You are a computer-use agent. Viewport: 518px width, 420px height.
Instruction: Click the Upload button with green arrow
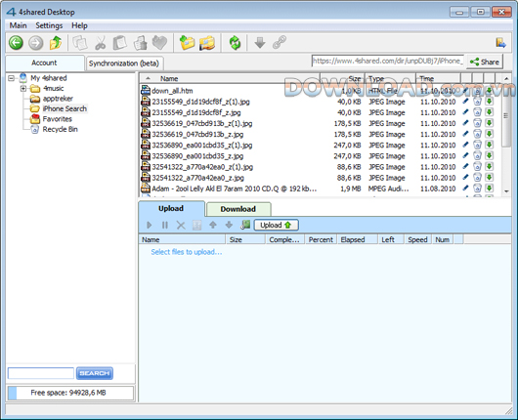(x=276, y=226)
